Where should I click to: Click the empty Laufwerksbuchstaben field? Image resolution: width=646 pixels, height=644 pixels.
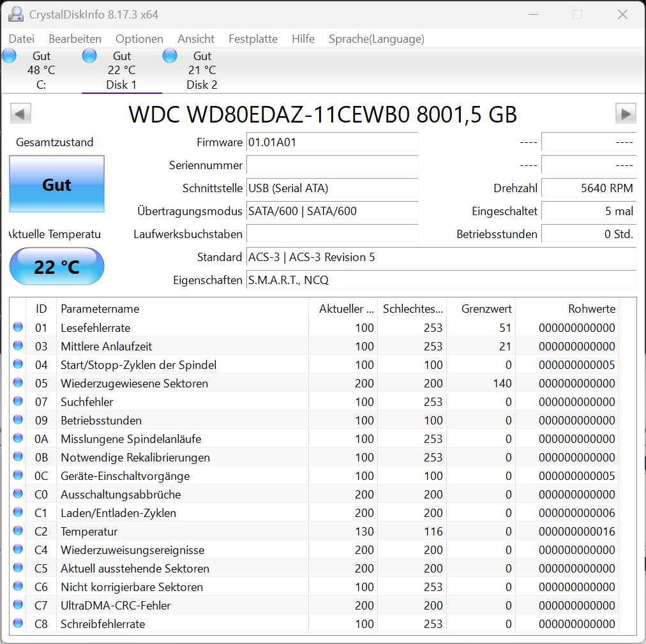click(x=332, y=234)
